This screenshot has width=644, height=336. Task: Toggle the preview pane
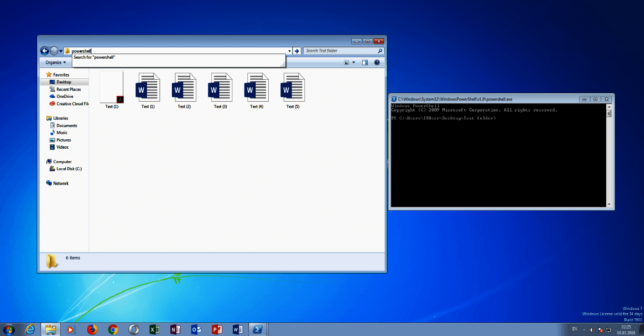(364, 62)
